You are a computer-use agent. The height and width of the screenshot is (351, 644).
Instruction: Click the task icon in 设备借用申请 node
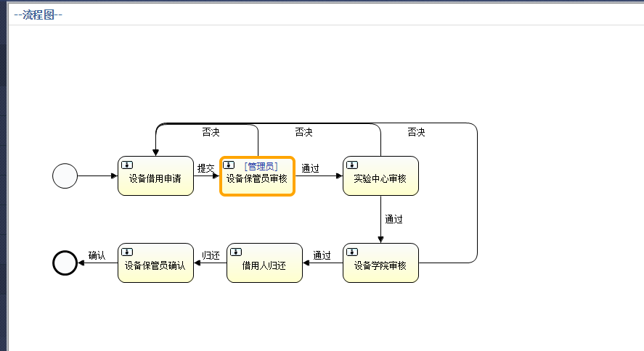click(126, 164)
